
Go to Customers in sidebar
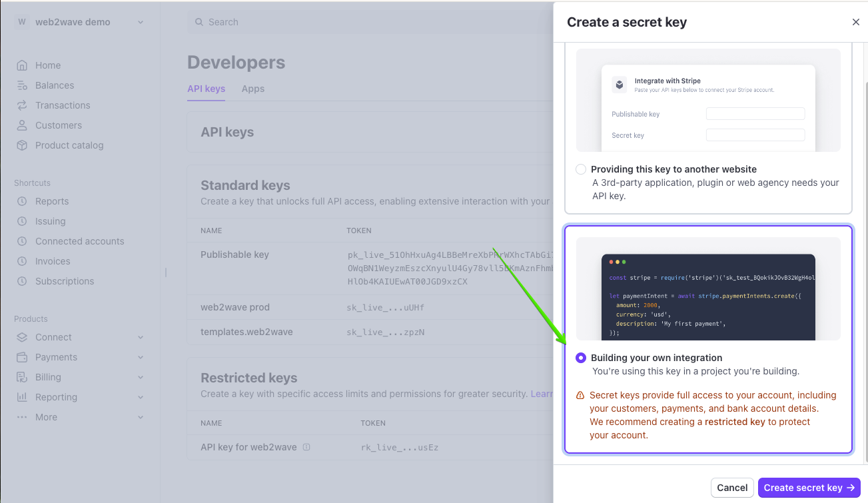click(59, 125)
